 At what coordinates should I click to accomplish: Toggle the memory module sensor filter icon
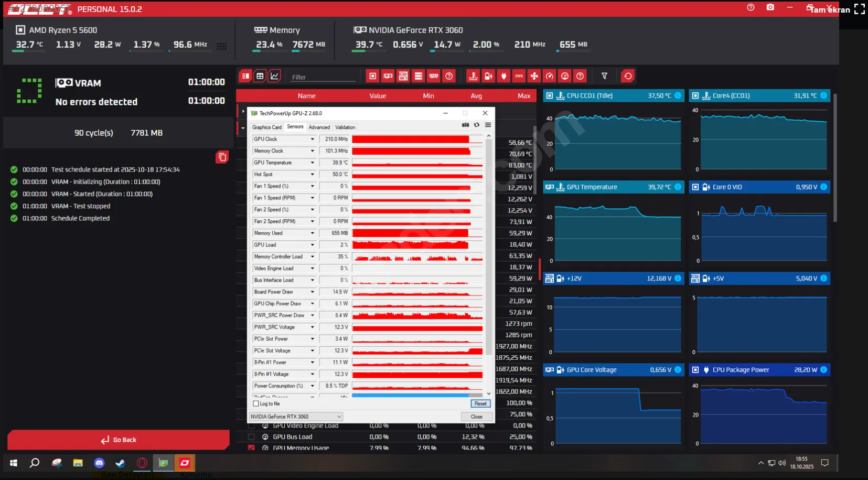434,76
